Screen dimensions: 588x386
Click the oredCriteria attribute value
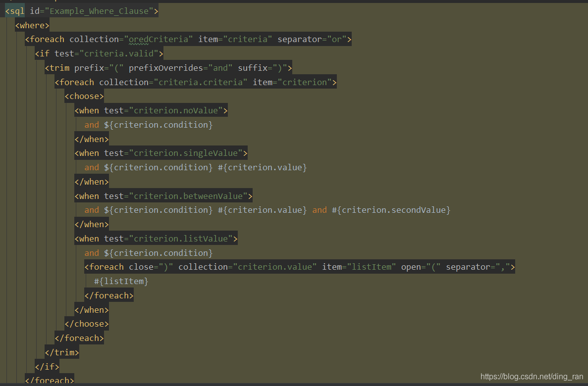(x=158, y=39)
